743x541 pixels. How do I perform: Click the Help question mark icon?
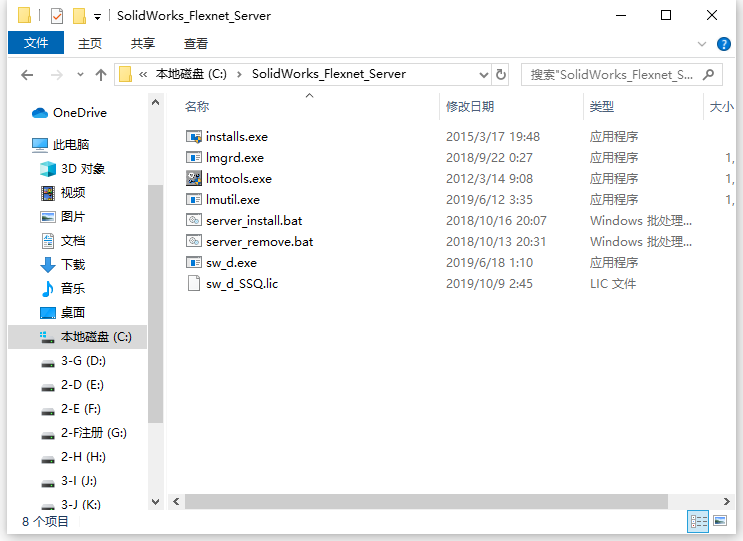pos(724,44)
